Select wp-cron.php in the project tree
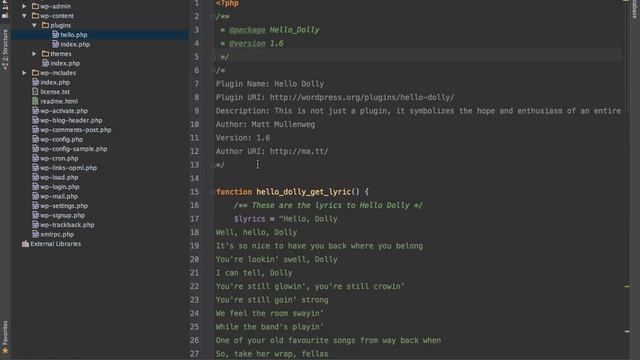The width and height of the screenshot is (640, 360). pyautogui.click(x=59, y=158)
